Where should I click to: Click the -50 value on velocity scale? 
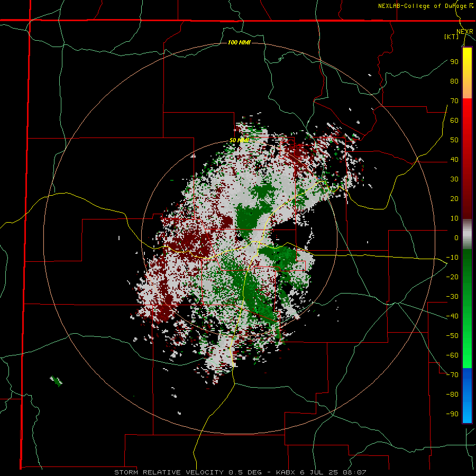click(x=452, y=335)
